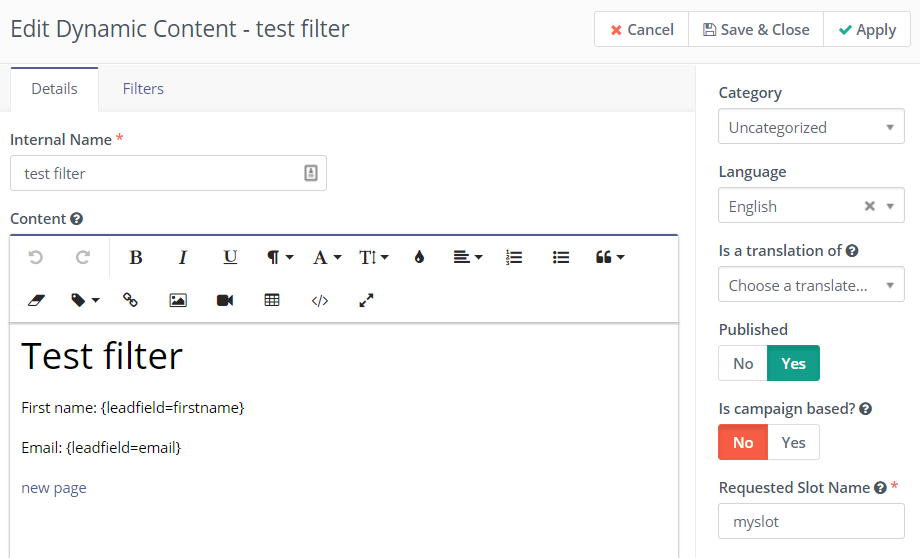Set Published to No
The image size is (920, 558).
pos(743,363)
